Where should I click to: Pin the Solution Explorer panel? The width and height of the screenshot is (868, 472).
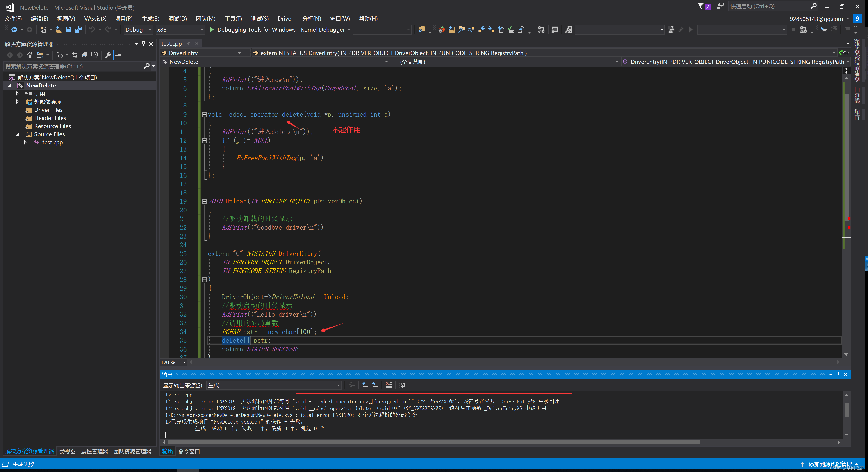coord(144,44)
